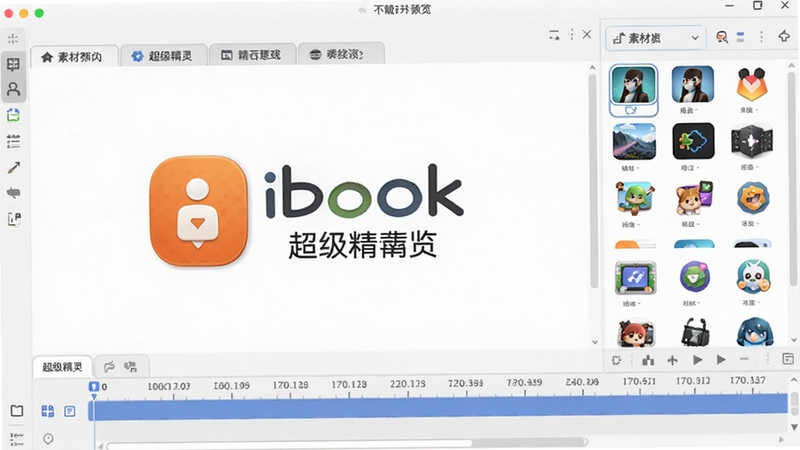
Task: Click the blue grid icon beside the timeline
Action: coord(47,411)
